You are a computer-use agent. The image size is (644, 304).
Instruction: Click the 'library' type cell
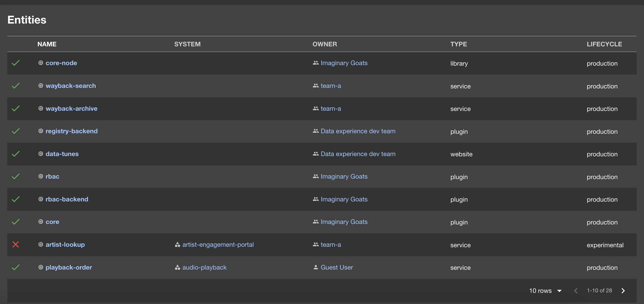click(x=459, y=63)
